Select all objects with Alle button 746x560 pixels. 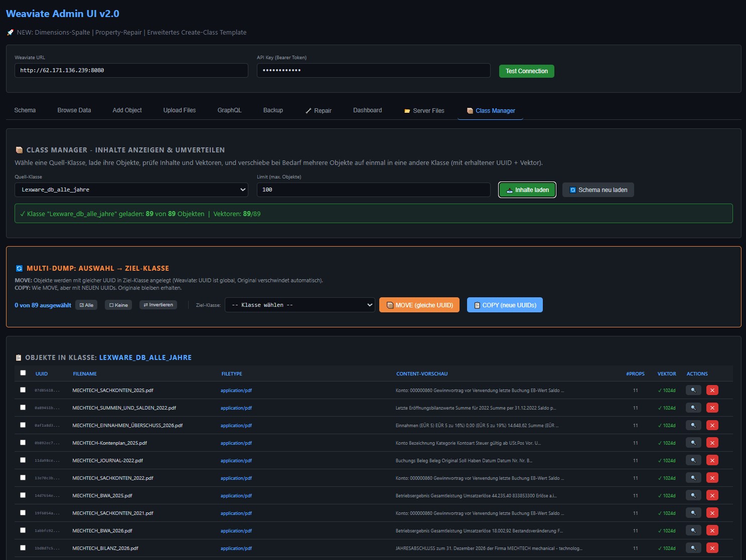pos(86,305)
